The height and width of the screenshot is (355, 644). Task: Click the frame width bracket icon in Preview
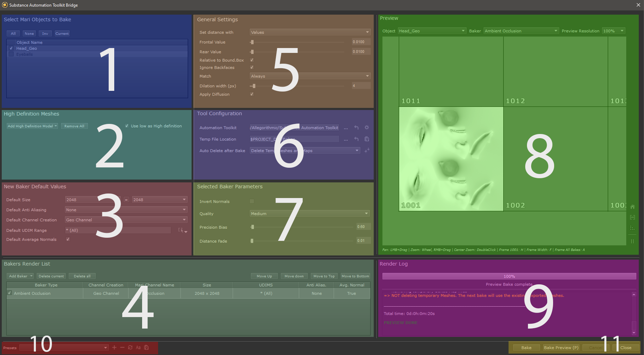pos(633,218)
